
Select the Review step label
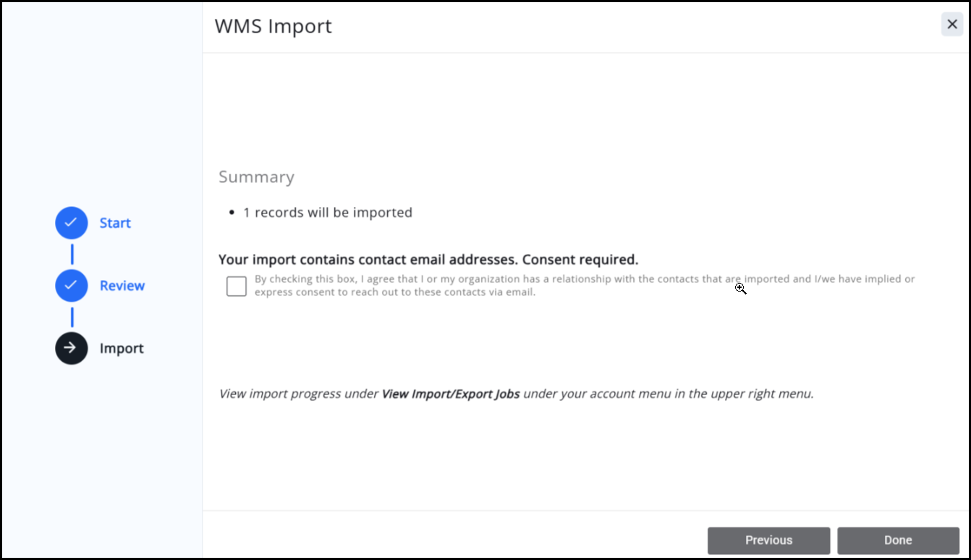pos(122,286)
